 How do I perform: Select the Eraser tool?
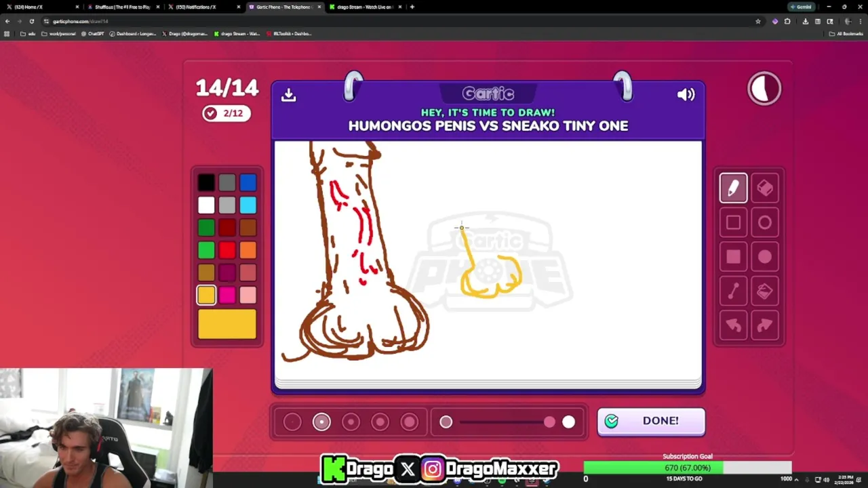tap(765, 188)
